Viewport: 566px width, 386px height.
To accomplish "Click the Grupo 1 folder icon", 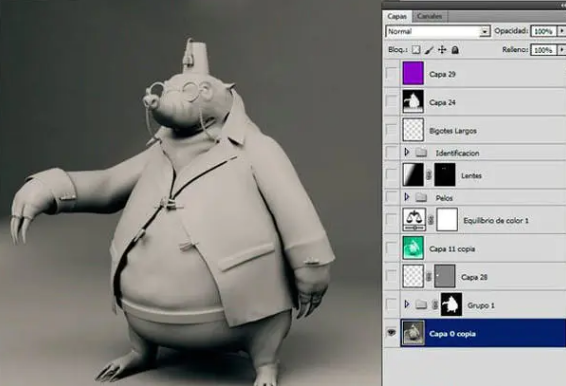I will 421,305.
